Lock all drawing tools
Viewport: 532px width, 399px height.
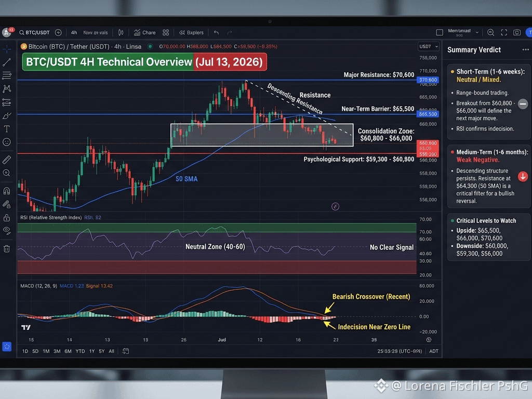(7, 218)
